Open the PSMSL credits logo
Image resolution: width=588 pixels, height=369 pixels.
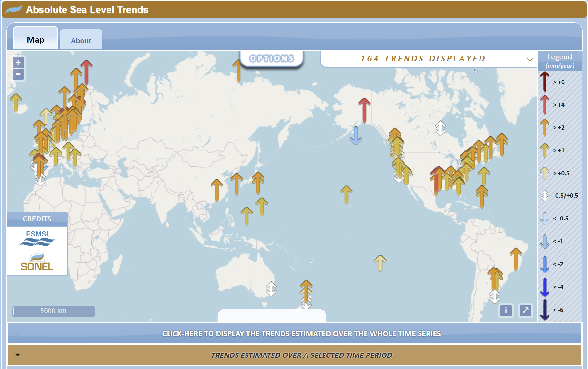[37, 238]
